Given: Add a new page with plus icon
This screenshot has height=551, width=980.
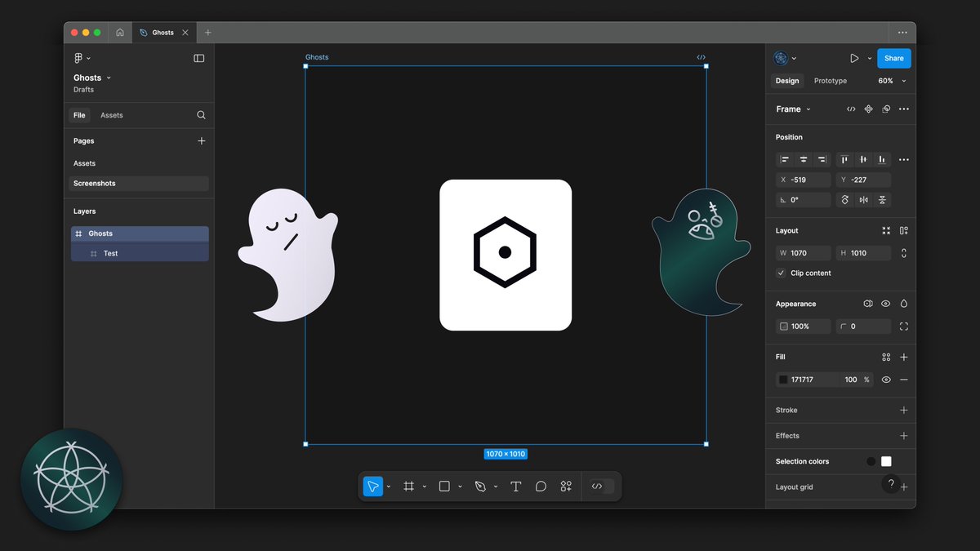Looking at the screenshot, I should click(202, 141).
